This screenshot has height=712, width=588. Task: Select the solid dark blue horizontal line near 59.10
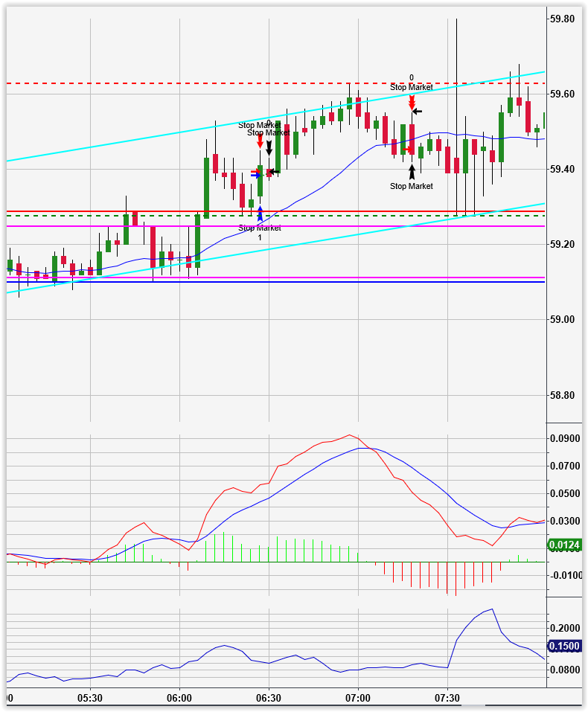(276, 282)
